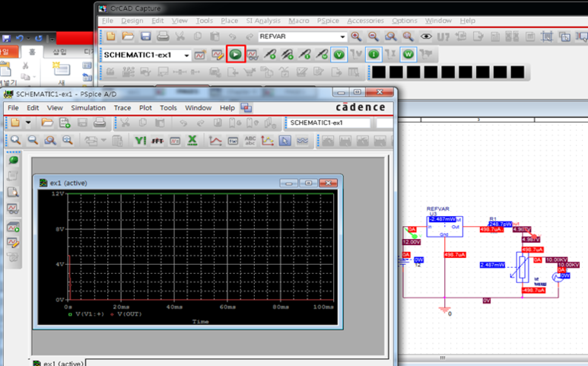588x366 pixels.
Task: Open the Place menu in OrCAD Capture
Action: (229, 21)
